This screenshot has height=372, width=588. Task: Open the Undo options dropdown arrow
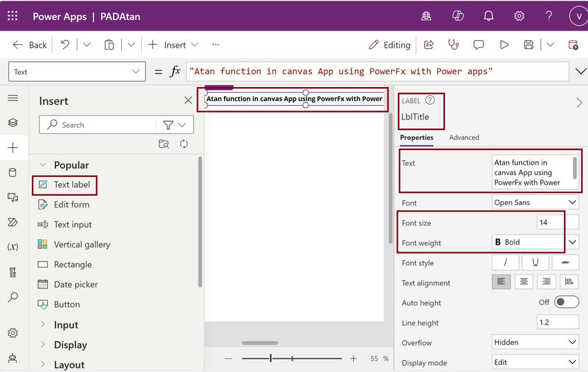(86, 45)
